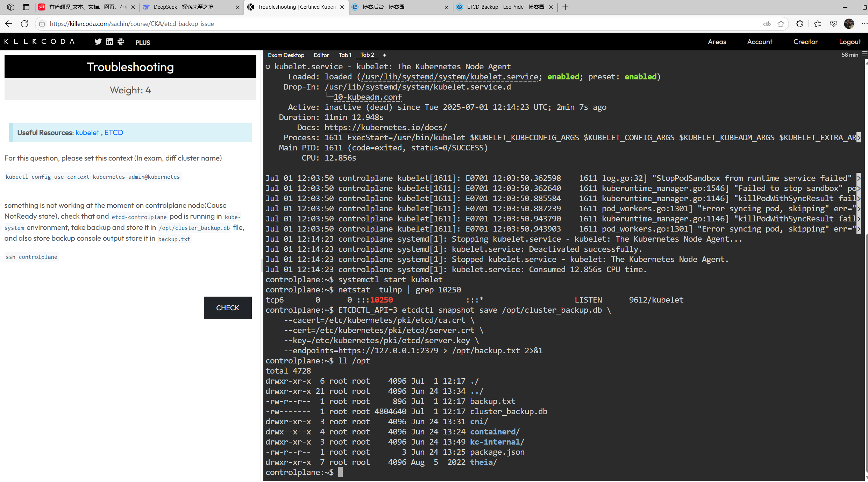Switch to DeepSeek browser tab
Image resolution: width=868 pixels, height=482 pixels.
click(x=184, y=7)
